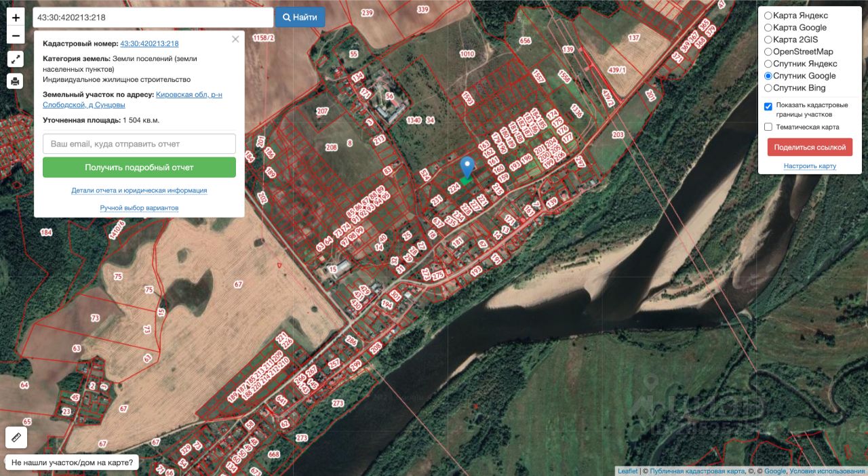Viewport: 868px width, 476px height.
Task: Open the ruler measurement tool
Action: pos(16,437)
